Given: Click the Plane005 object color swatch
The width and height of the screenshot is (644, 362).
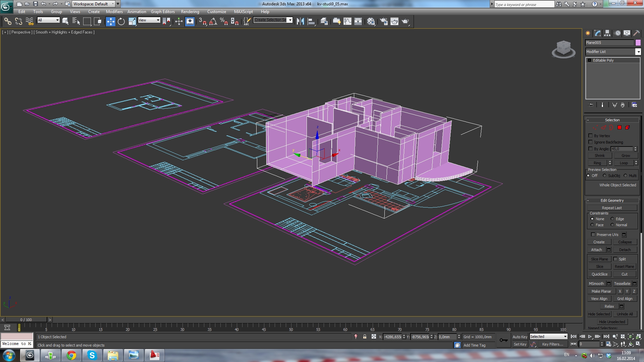Looking at the screenshot, I should click(638, 43).
